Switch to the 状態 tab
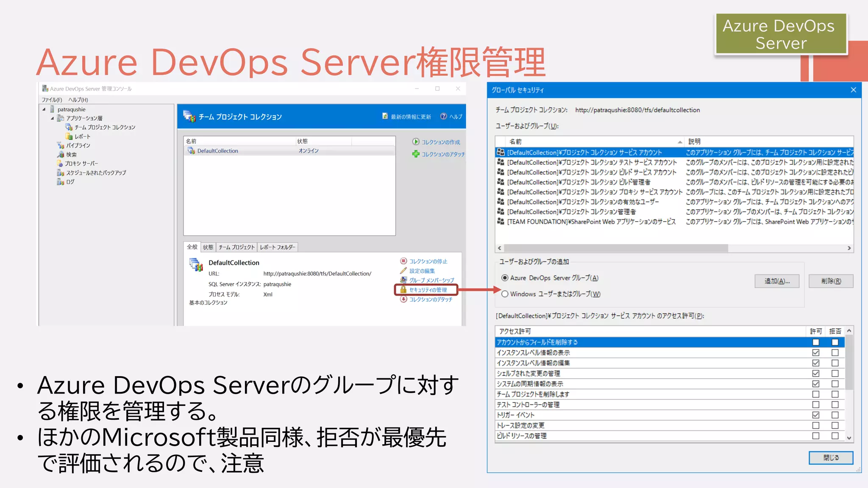 (208, 247)
